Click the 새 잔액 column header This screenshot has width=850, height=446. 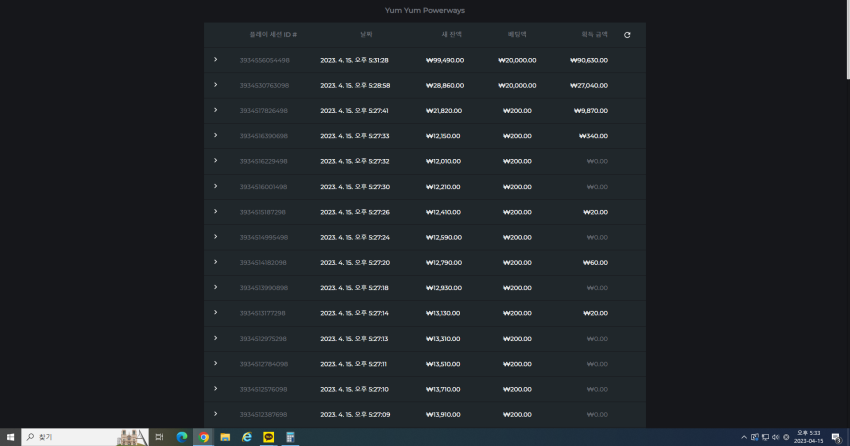pos(452,35)
